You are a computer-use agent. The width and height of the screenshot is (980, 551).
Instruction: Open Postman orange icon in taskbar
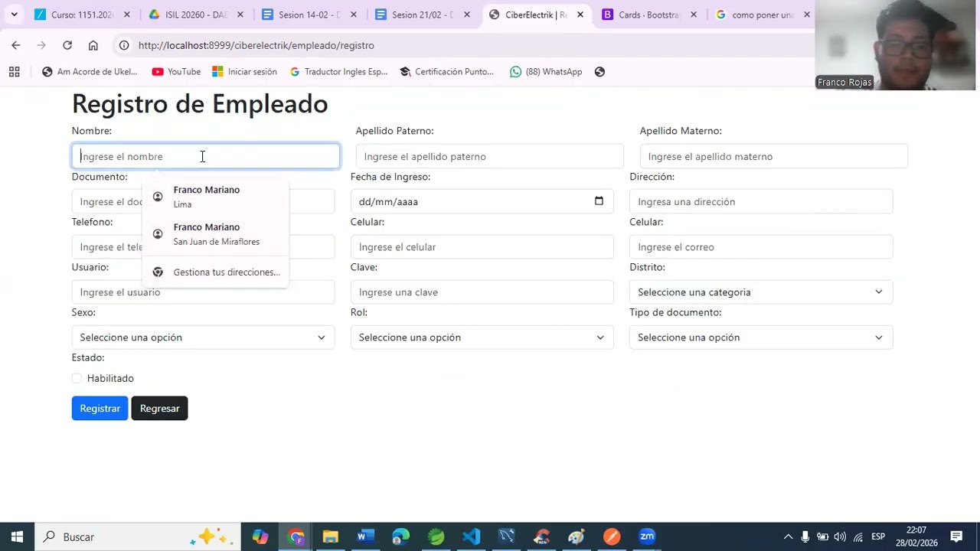tap(612, 536)
